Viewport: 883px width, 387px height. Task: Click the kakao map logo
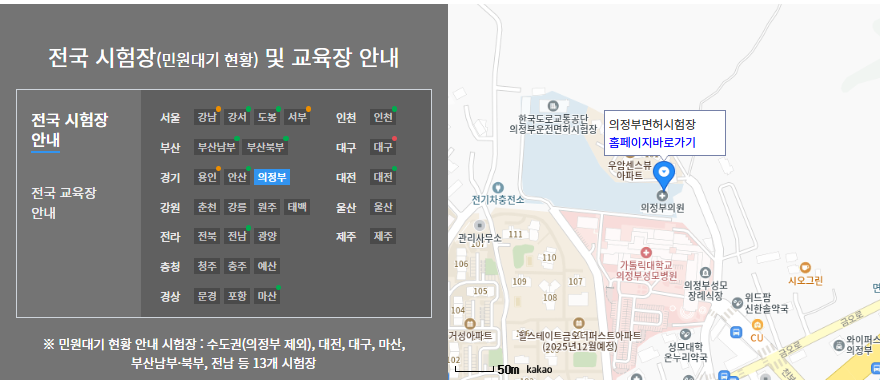click(x=539, y=370)
